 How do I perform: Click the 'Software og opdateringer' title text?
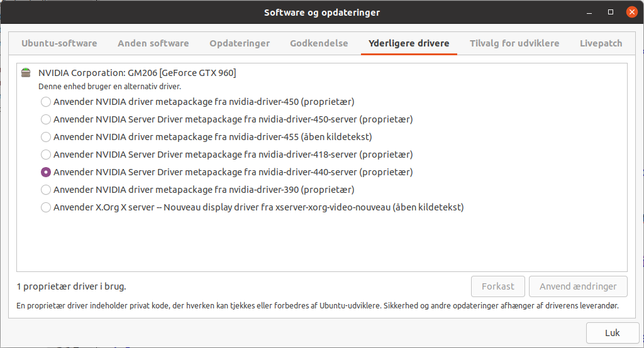pyautogui.click(x=322, y=13)
